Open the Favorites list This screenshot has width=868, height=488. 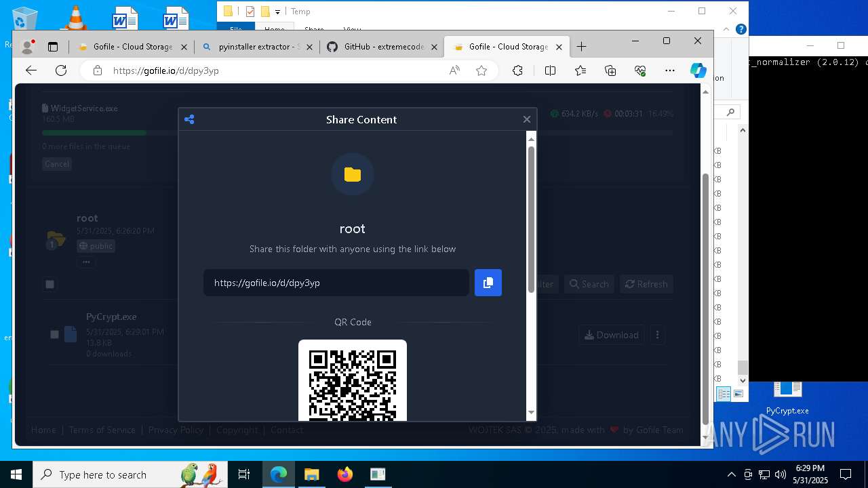click(x=580, y=70)
